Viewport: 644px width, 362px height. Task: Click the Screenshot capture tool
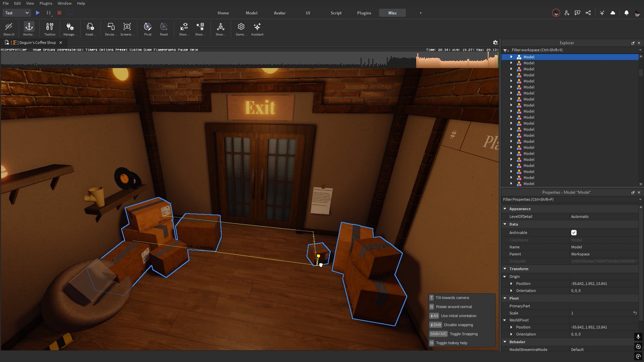click(127, 29)
